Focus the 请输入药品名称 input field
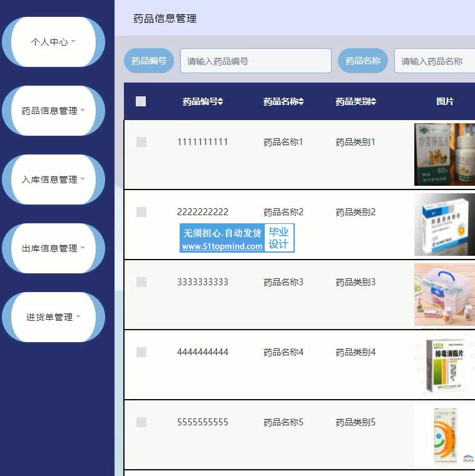 point(435,61)
